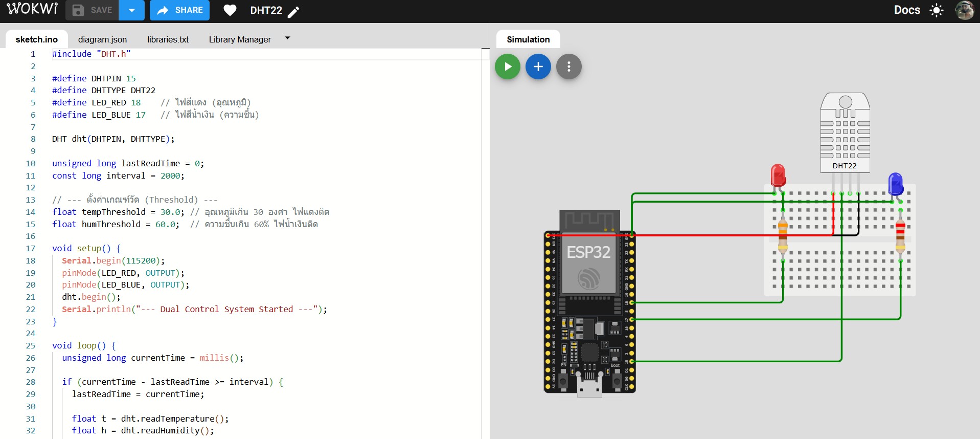Open the Docs link
This screenshot has width=980, height=439.
[906, 10]
